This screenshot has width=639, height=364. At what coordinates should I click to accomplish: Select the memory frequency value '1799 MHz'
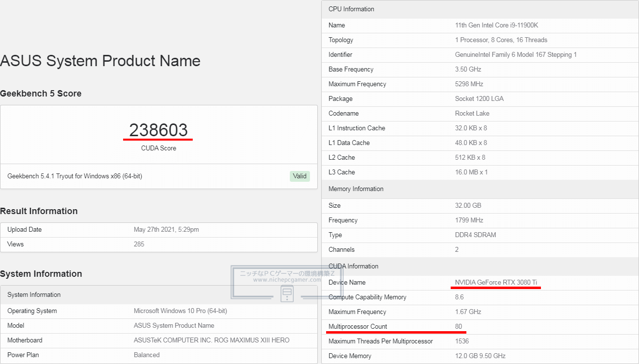click(x=469, y=220)
